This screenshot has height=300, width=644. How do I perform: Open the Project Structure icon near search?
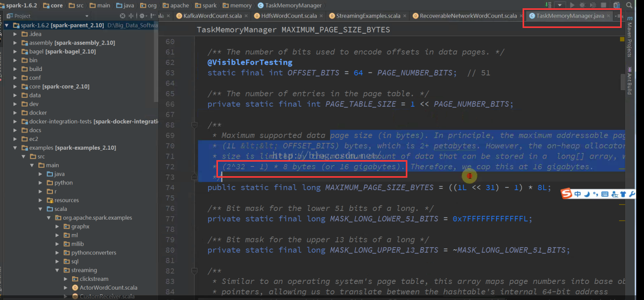click(616, 5)
